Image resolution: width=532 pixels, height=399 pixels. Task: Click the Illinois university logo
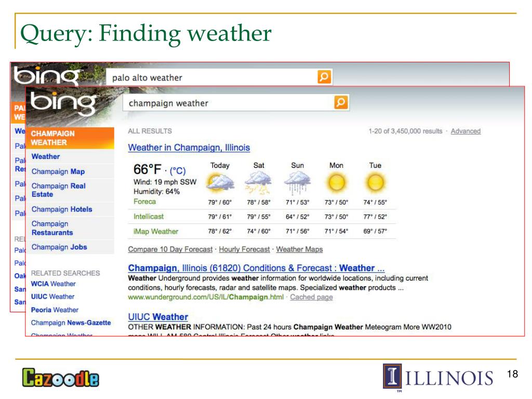pos(438,377)
